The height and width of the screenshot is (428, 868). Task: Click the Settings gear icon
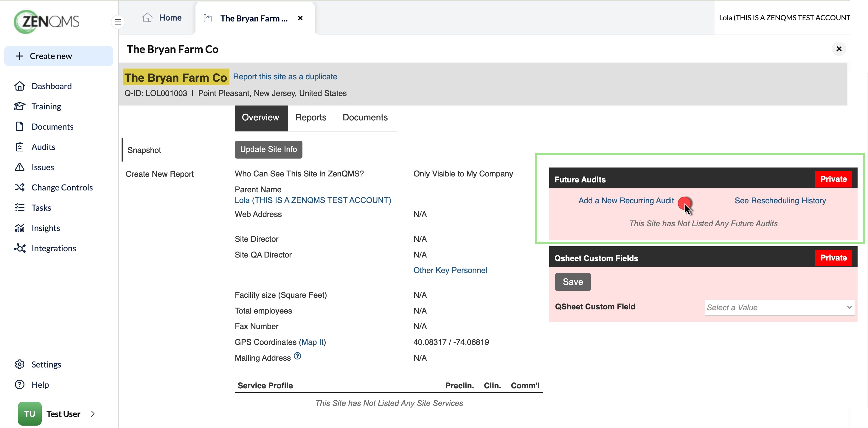pos(20,364)
